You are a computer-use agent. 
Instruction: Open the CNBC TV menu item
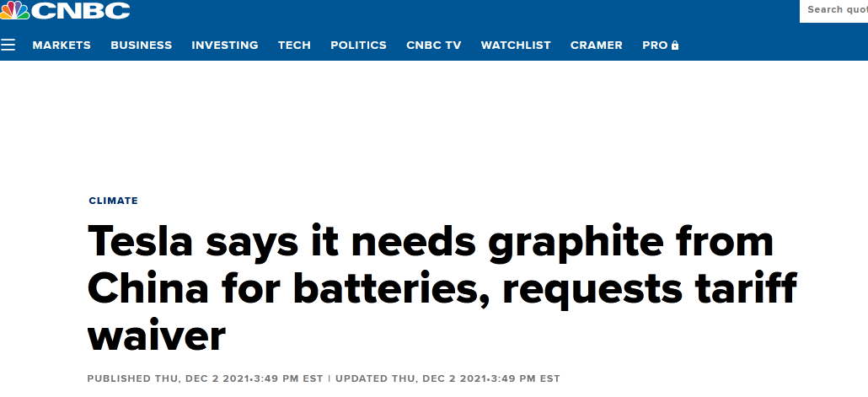(x=433, y=46)
